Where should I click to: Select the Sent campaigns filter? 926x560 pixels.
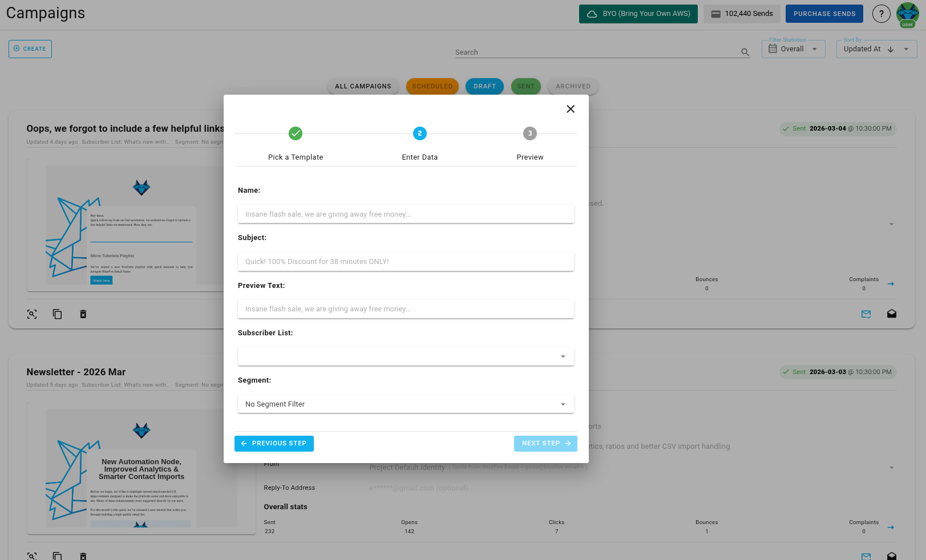(x=525, y=86)
